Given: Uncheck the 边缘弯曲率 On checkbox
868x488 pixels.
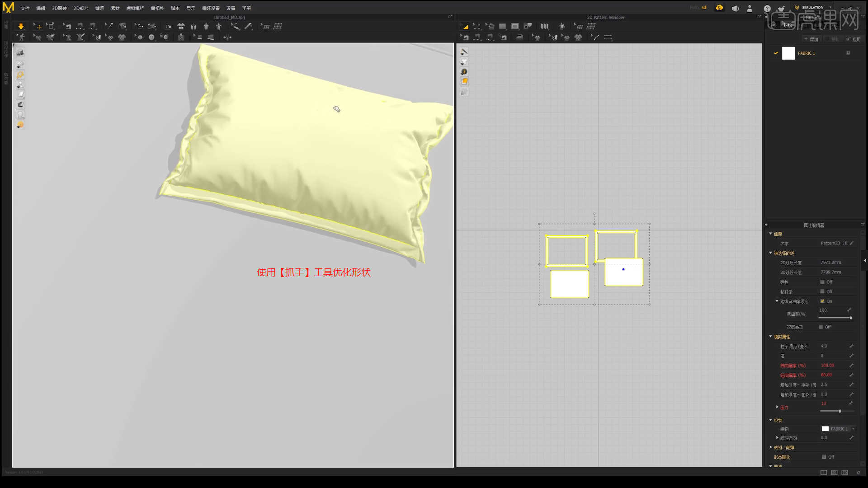Looking at the screenshot, I should [x=822, y=301].
